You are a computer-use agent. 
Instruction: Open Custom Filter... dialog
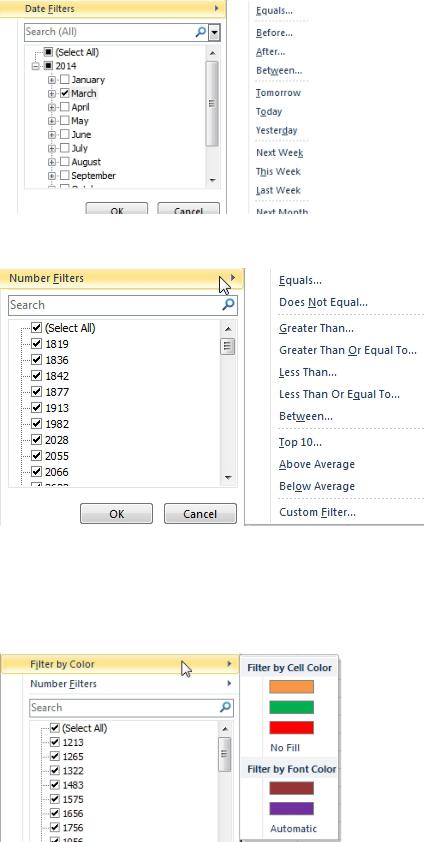pos(317,512)
